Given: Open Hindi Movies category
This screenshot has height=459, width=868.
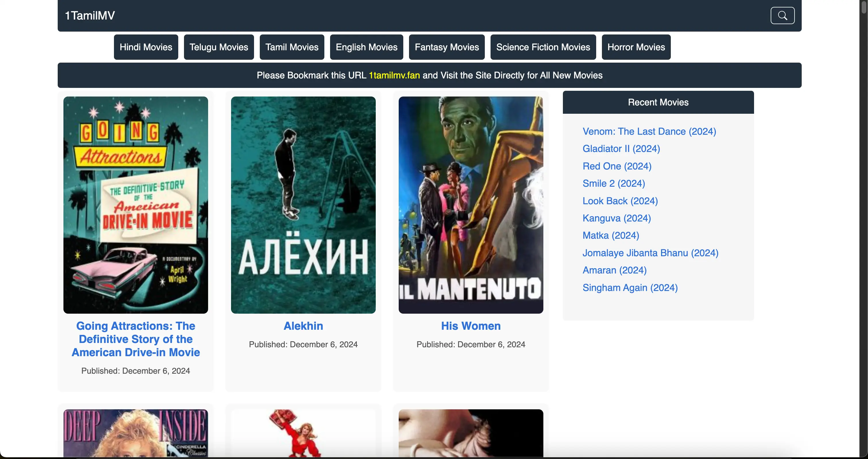Looking at the screenshot, I should tap(146, 47).
